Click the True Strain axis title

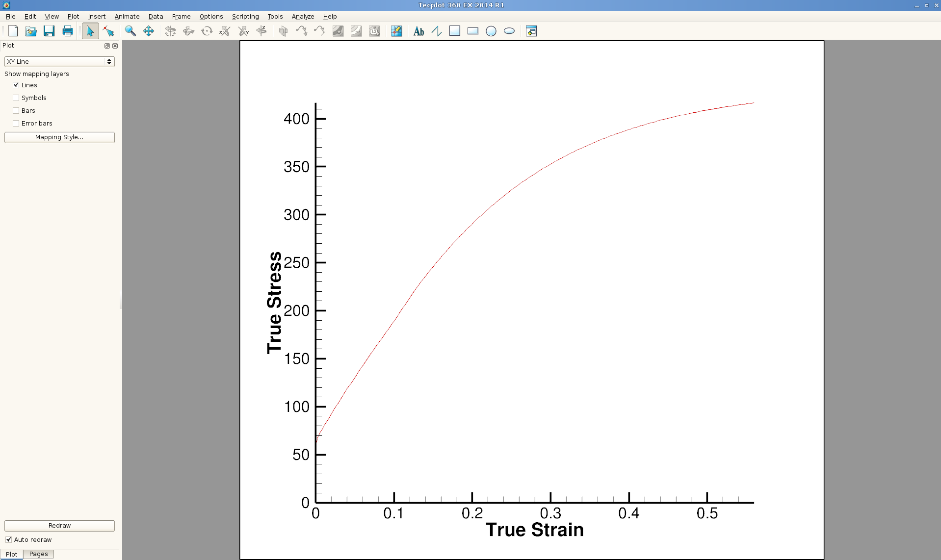point(534,530)
